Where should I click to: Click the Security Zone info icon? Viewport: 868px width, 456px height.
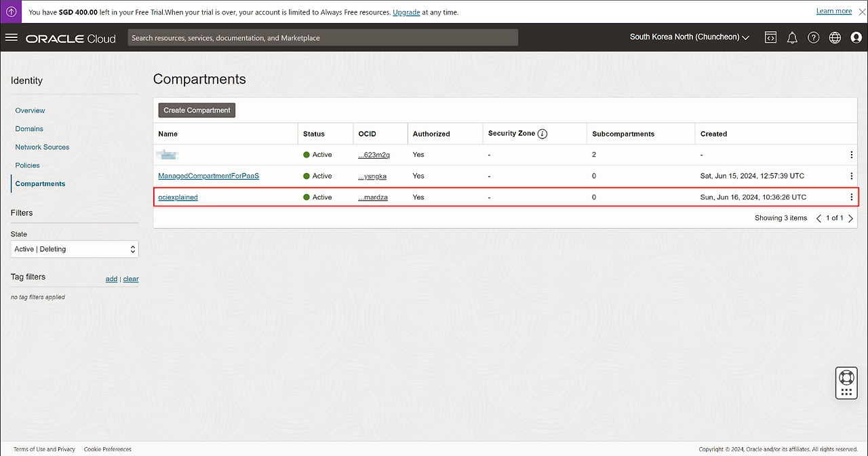coord(542,134)
